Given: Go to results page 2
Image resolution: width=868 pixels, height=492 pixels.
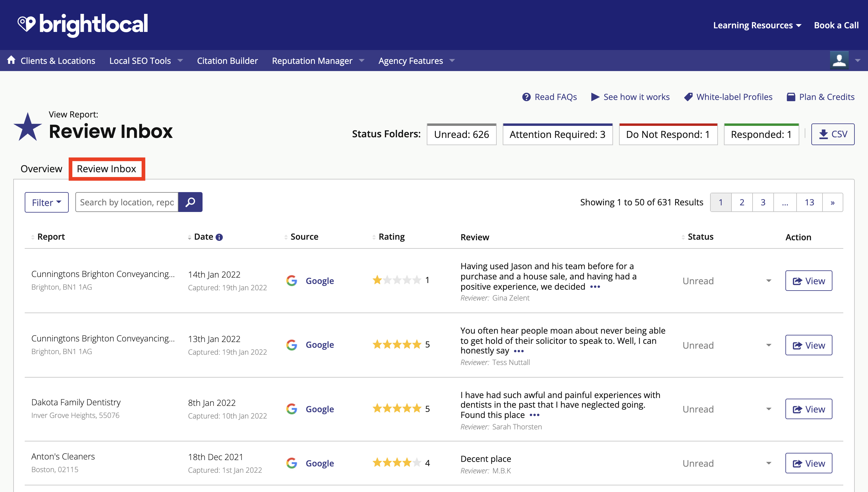Looking at the screenshot, I should [x=741, y=202].
